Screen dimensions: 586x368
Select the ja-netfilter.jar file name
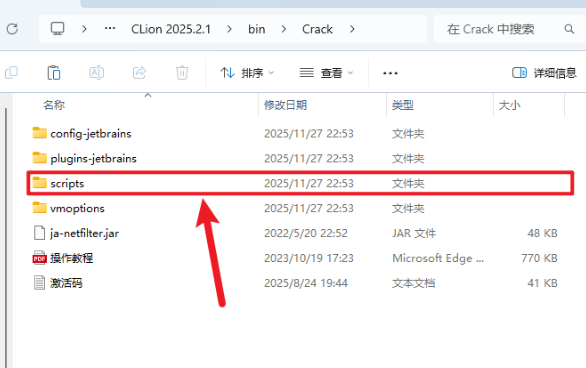[84, 233]
